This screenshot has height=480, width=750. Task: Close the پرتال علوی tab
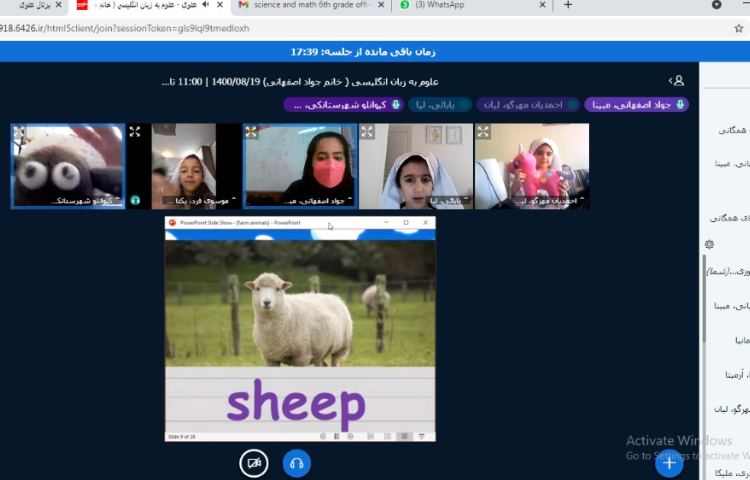(x=58, y=5)
